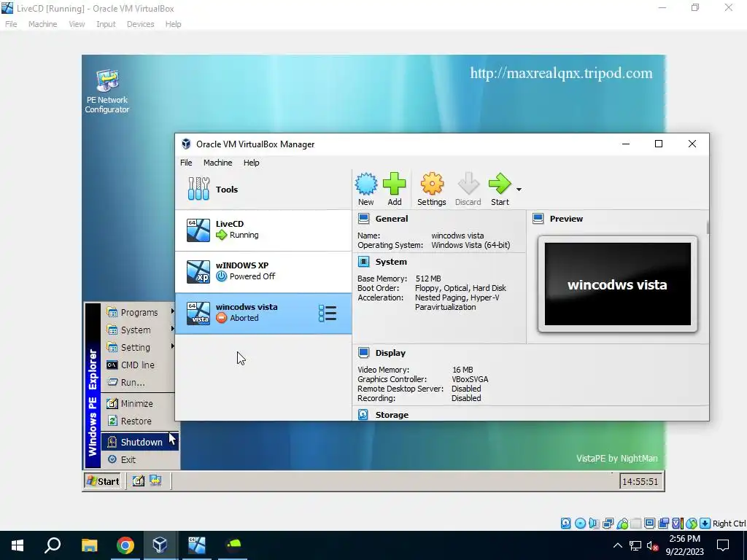Click the Display section screen icon

point(363,353)
